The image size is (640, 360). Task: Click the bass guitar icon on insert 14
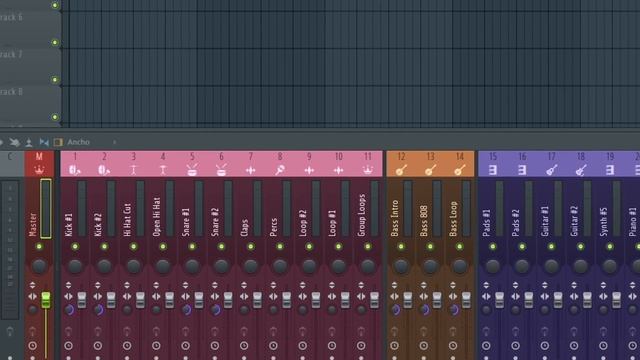tap(460, 170)
